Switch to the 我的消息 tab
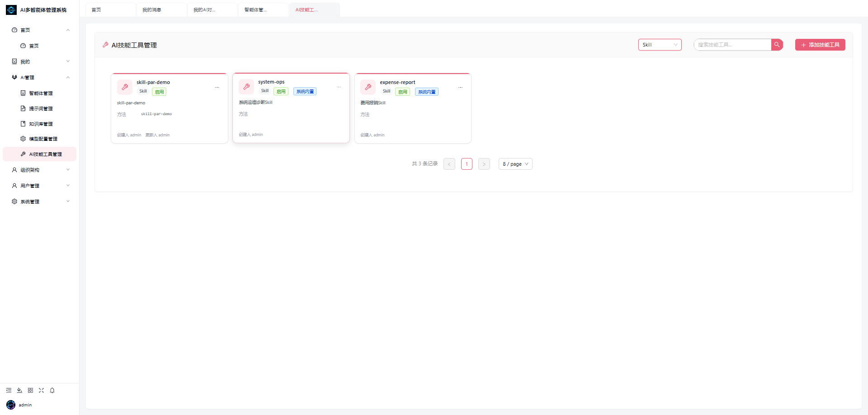 tap(162, 10)
